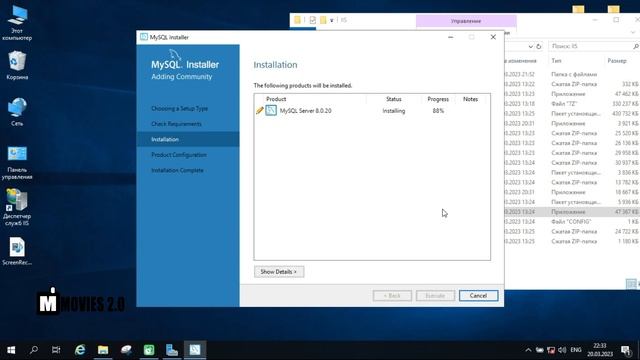Click the Product column header
This screenshot has height=360, width=640.
[x=276, y=99]
